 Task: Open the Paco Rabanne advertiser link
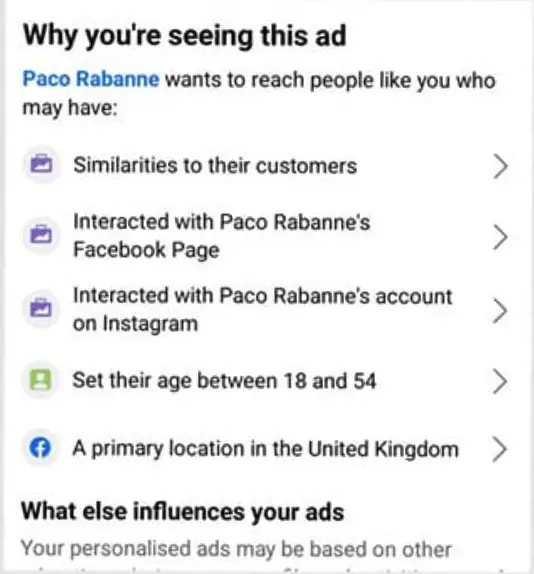[x=91, y=79]
